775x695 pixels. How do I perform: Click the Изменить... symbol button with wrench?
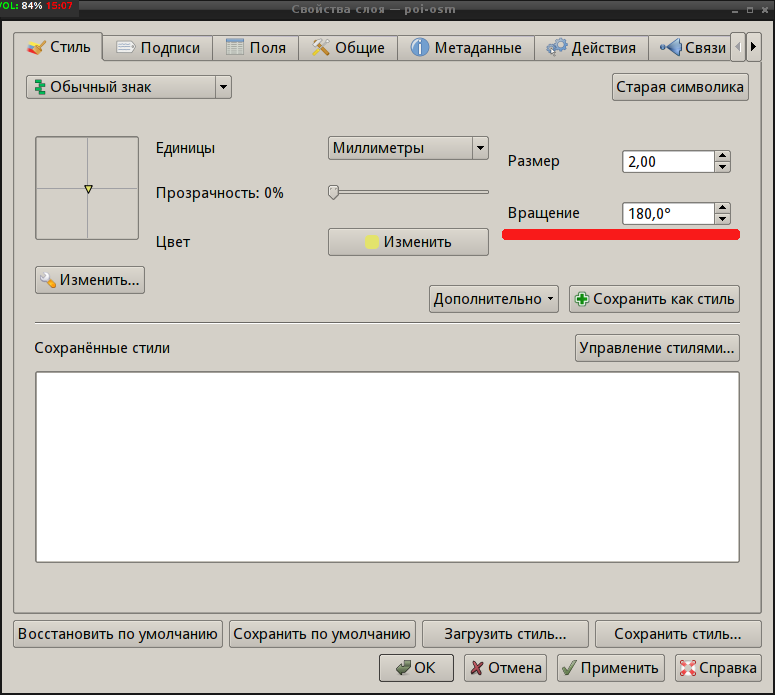tap(90, 280)
